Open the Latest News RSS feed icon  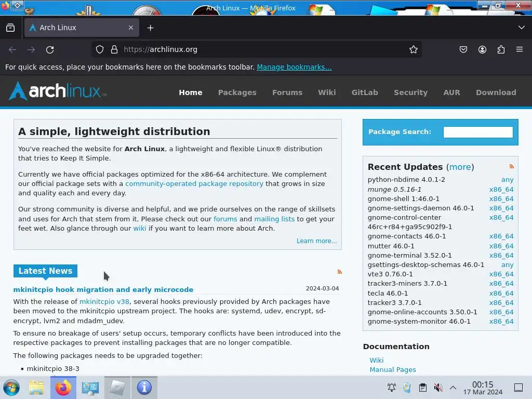tap(339, 272)
